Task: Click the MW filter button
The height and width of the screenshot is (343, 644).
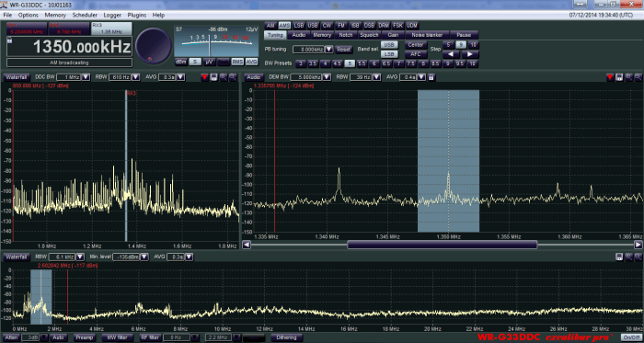Action: tap(118, 337)
